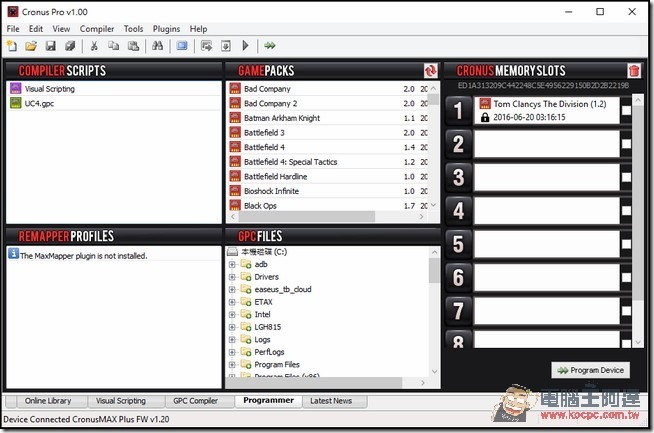Expand the PerfLogs folder
This screenshot has width=654, height=433.
[x=232, y=352]
